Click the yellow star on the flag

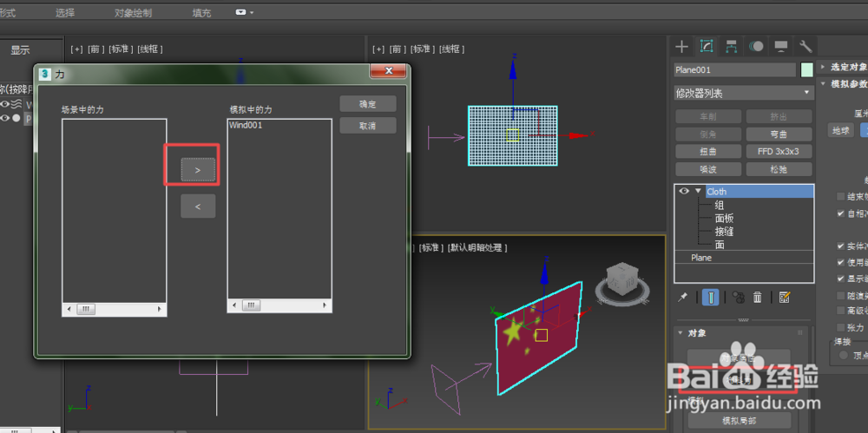[513, 331]
